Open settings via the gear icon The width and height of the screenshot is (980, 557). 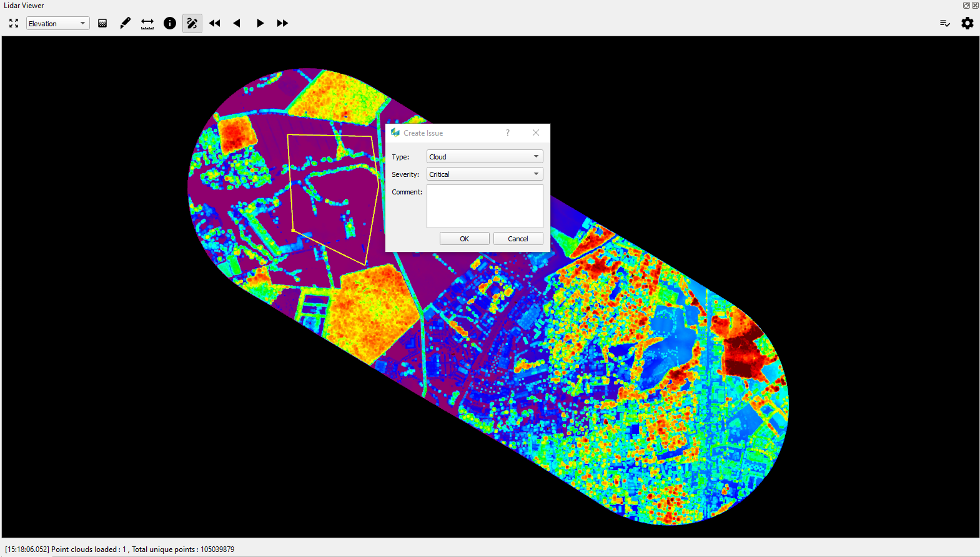pos(967,23)
